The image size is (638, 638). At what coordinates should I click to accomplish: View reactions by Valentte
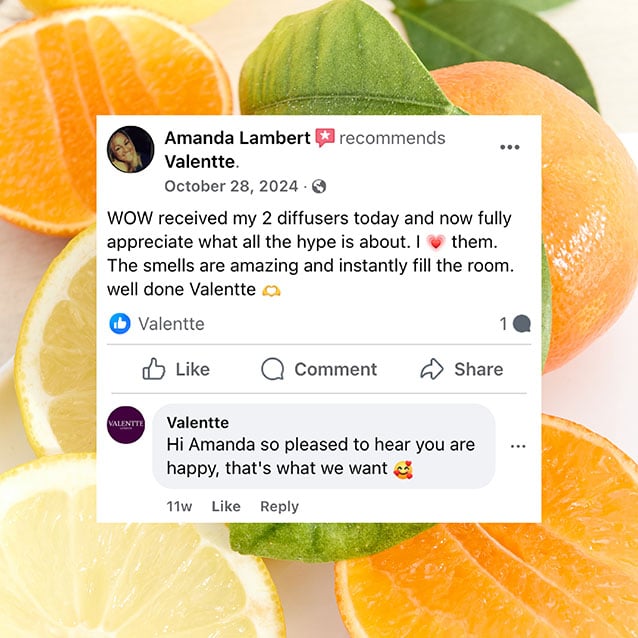171,324
